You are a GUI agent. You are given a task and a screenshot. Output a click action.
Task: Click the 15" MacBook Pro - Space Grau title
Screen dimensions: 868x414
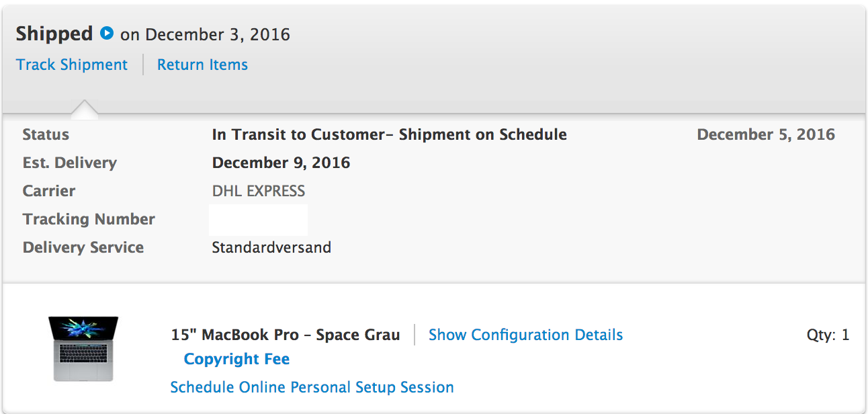point(286,335)
